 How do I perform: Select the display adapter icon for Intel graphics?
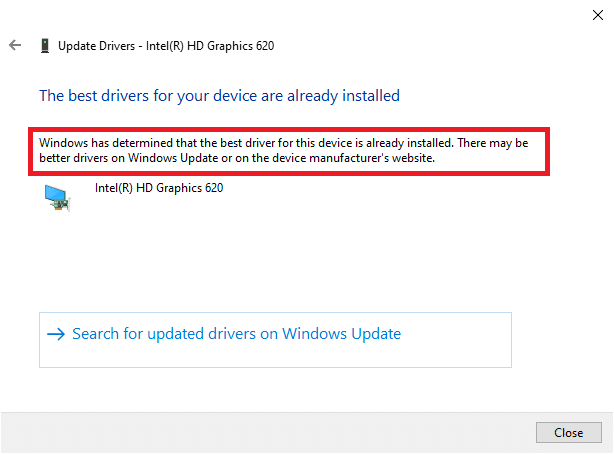57,197
